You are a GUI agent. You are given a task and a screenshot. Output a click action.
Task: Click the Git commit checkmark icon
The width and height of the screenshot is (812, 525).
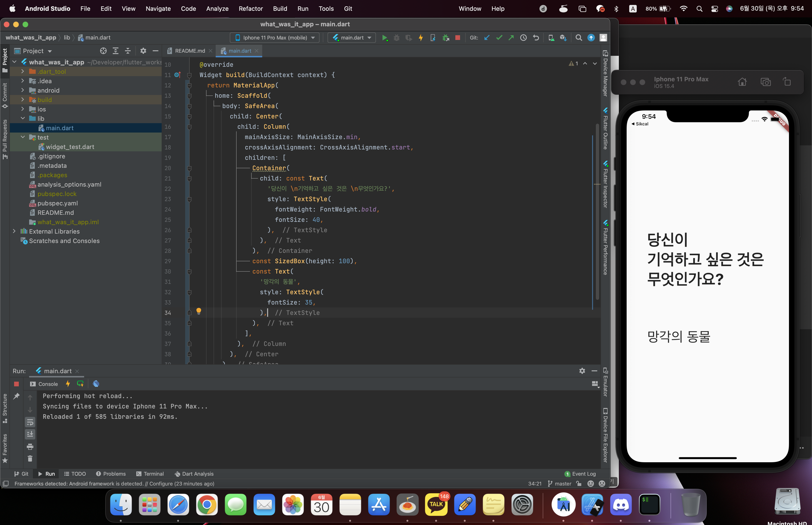[x=499, y=38]
